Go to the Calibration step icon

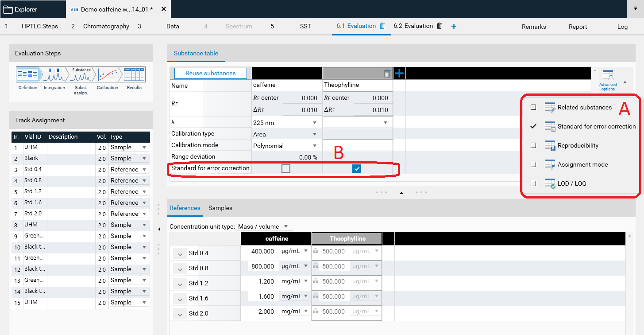click(108, 75)
